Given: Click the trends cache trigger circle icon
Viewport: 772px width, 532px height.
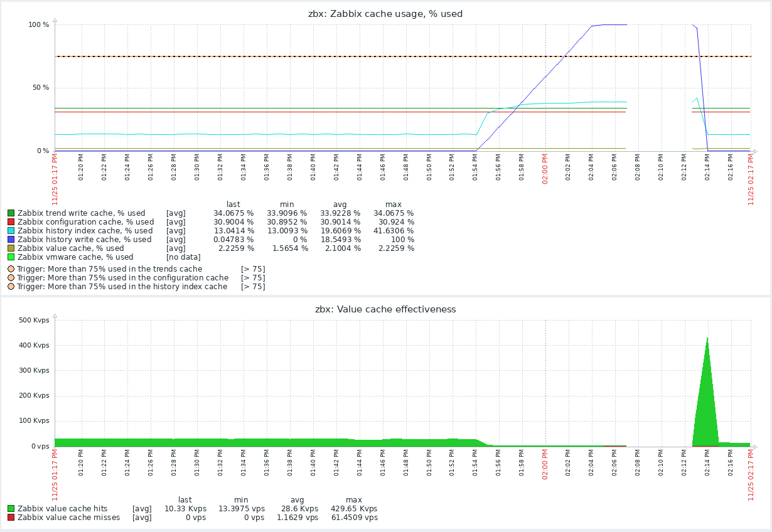Looking at the screenshot, I should click(x=11, y=269).
